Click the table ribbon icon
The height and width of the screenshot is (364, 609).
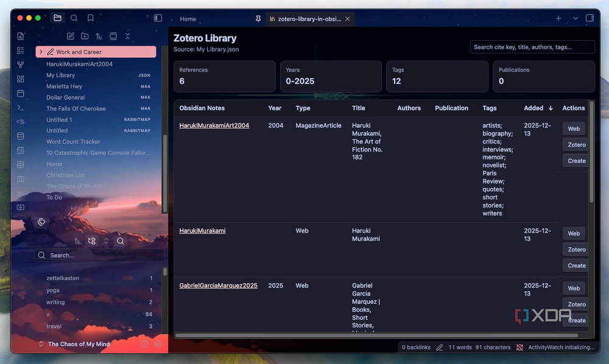coord(21,164)
